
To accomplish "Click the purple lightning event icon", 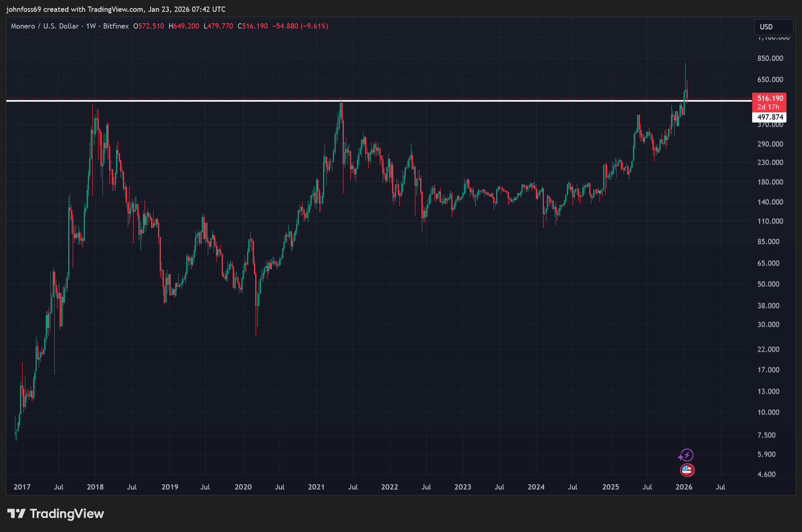I will coord(686,455).
